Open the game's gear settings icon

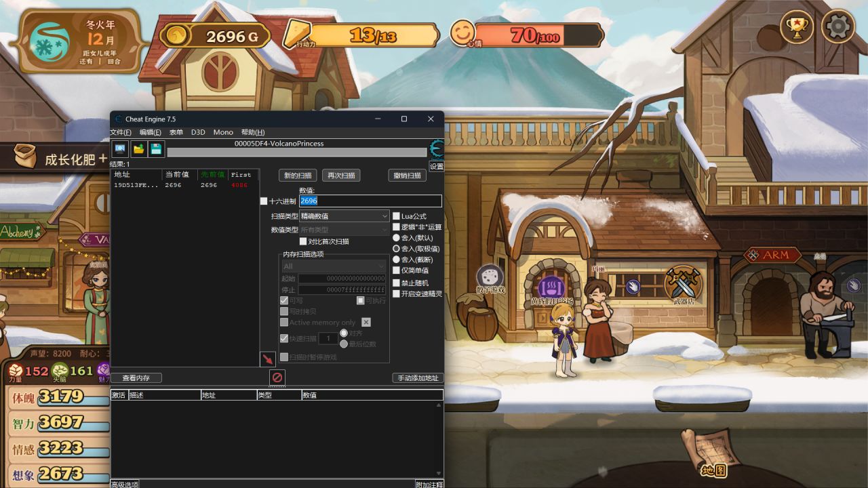[x=837, y=27]
